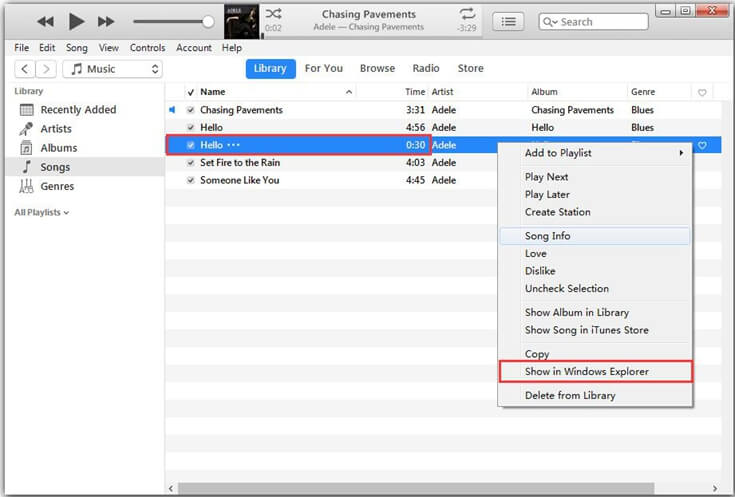Open the Up Next list button
Image resolution: width=735 pixels, height=497 pixels.
click(x=509, y=22)
